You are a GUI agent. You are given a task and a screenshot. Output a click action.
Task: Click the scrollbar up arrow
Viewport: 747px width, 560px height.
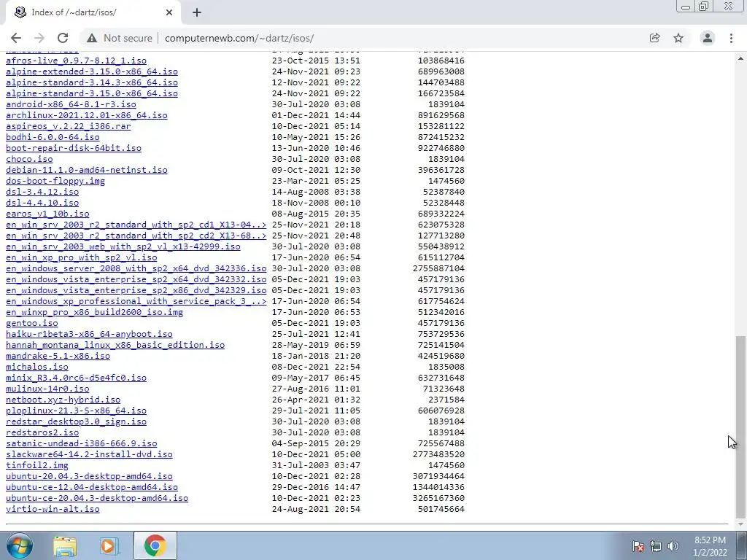(740, 58)
